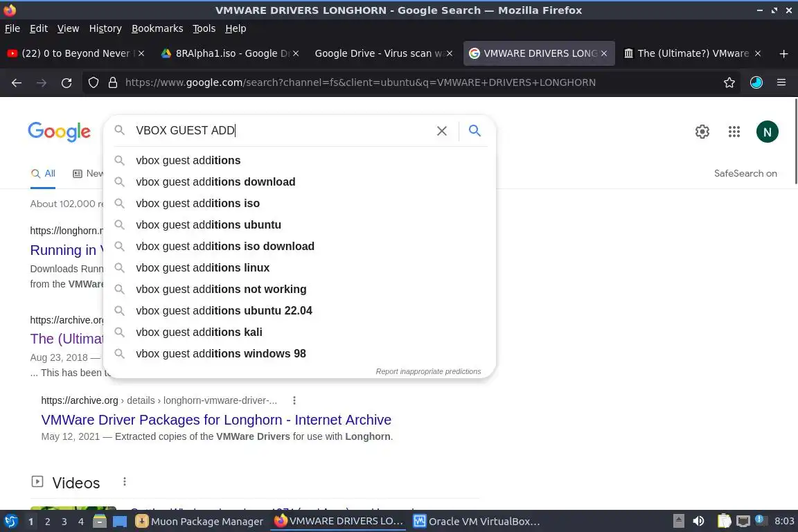Open Google quick settings gear

tap(702, 132)
